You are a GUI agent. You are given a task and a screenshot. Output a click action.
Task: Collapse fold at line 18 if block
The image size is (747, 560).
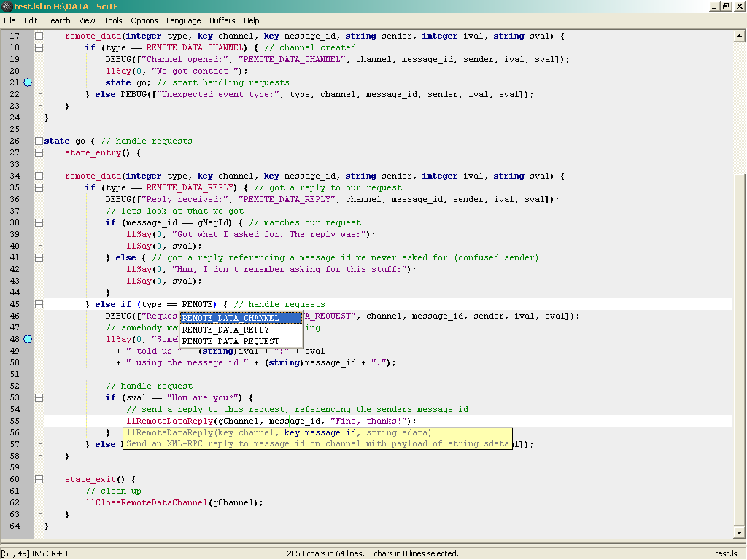pos(39,47)
